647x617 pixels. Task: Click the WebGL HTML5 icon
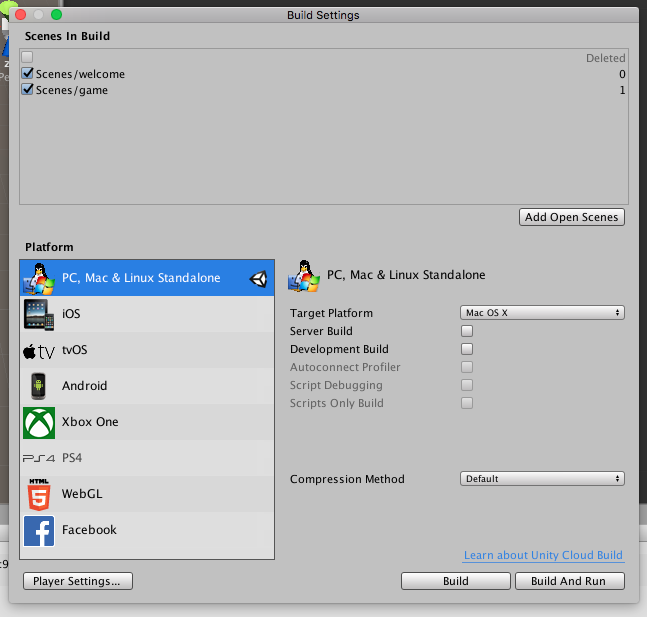39,494
